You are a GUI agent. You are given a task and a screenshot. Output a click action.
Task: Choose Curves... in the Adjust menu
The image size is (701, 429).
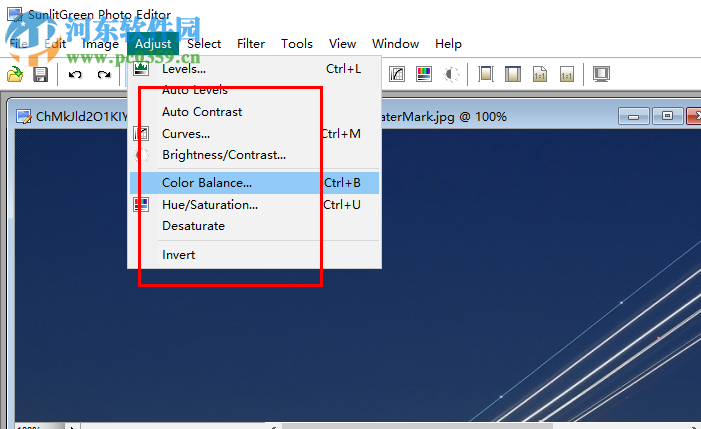[x=254, y=134]
